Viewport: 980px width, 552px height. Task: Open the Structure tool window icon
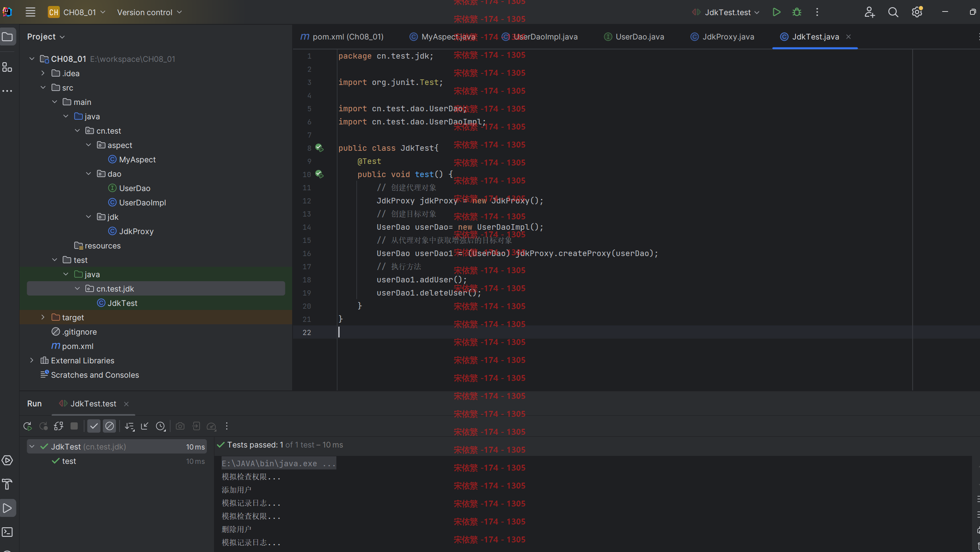tap(8, 67)
